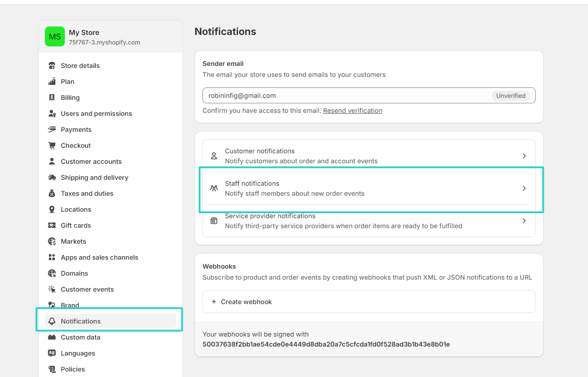Image resolution: width=588 pixels, height=377 pixels.
Task: Click the Domains globe icon
Action: point(52,273)
